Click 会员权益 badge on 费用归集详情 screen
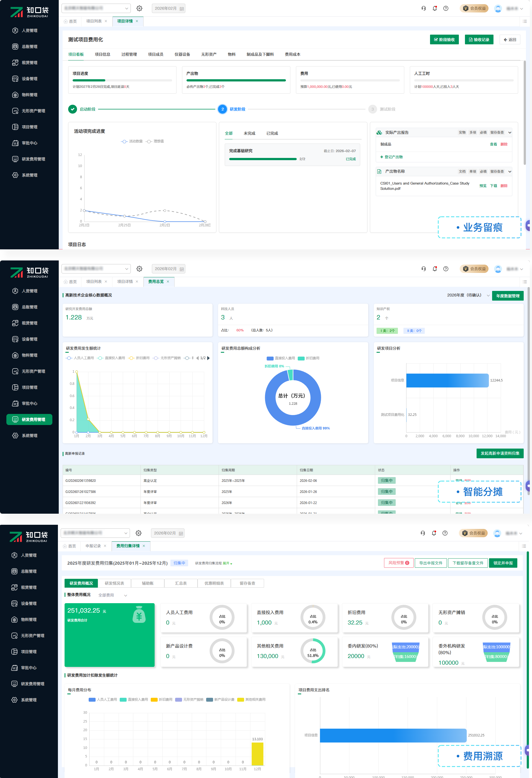Viewport: 532px width, 778px height. tap(474, 533)
